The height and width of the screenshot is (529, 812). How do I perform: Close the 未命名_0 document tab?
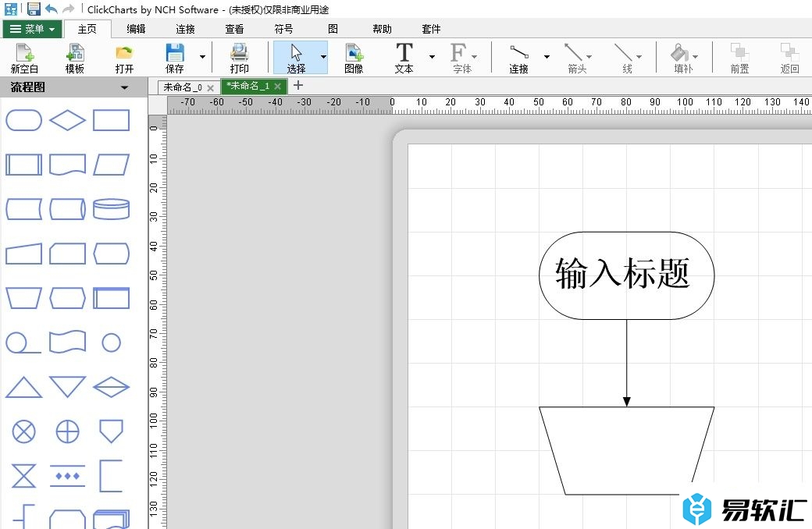tap(210, 88)
